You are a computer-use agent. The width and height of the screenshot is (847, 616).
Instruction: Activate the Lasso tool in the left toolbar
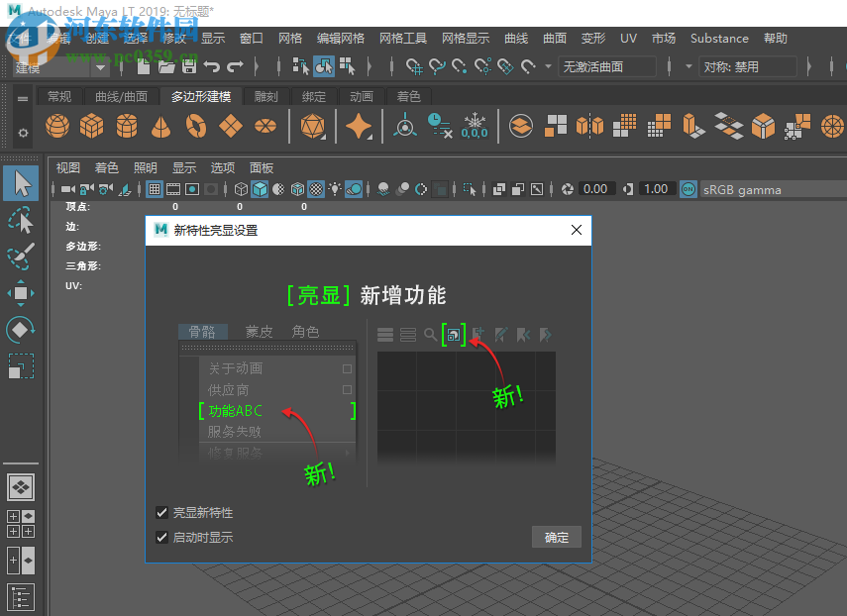coord(20,220)
